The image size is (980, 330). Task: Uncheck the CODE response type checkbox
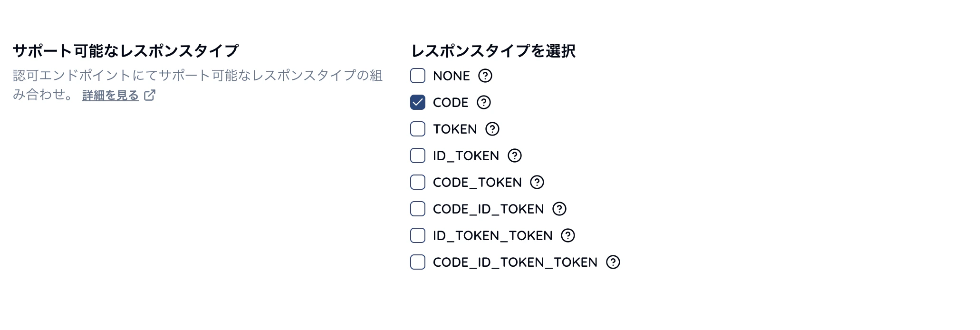[x=418, y=102]
